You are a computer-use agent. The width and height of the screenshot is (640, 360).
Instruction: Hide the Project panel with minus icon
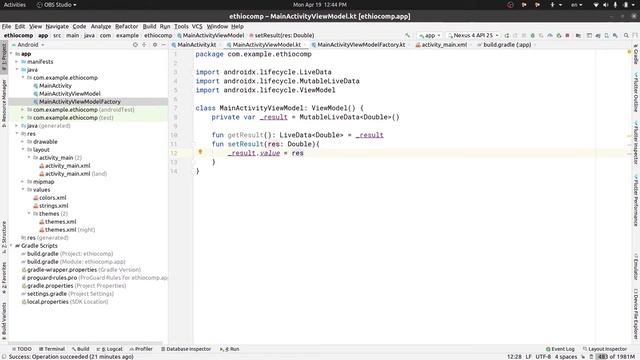tap(164, 44)
